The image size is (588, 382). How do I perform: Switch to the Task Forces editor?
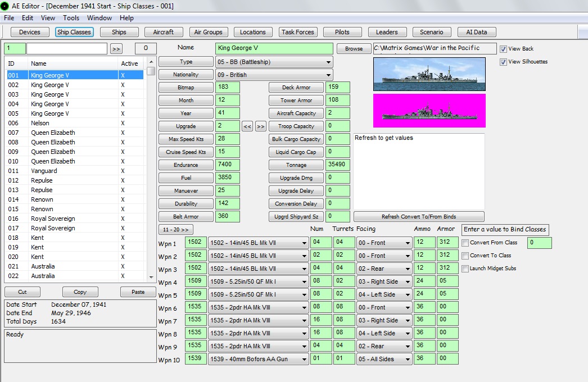pyautogui.click(x=298, y=32)
